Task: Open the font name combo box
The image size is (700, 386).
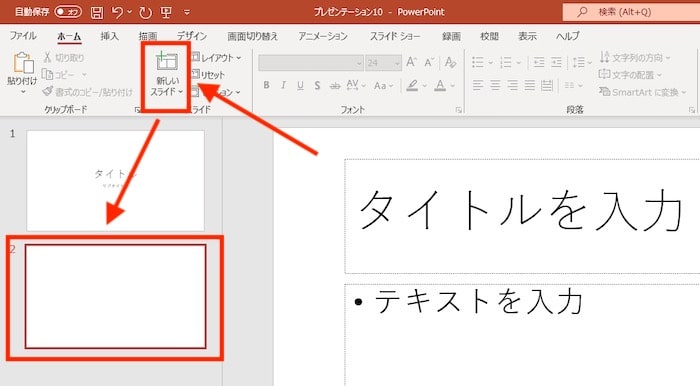Action: coord(311,63)
